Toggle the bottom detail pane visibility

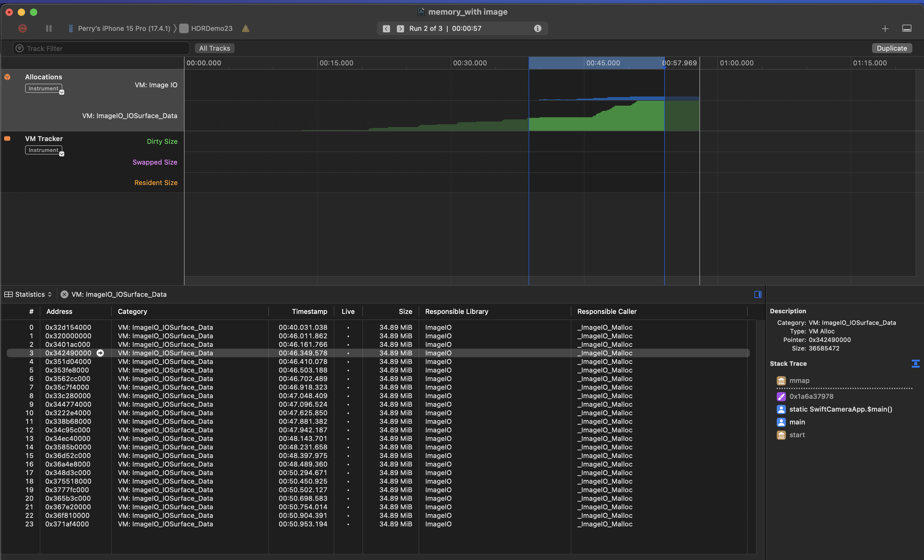pos(906,28)
